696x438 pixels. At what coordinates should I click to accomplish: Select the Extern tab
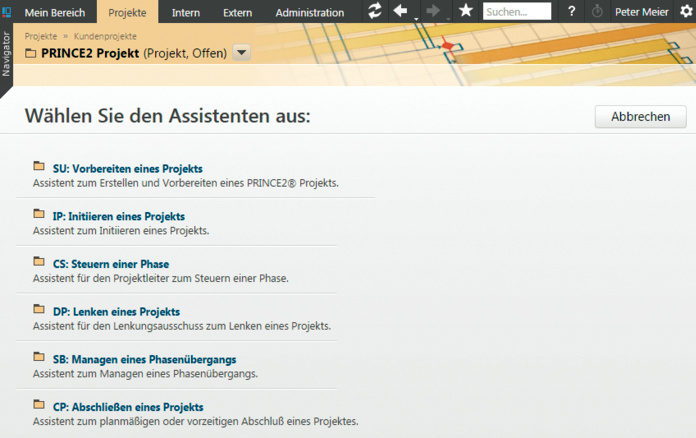click(x=237, y=12)
